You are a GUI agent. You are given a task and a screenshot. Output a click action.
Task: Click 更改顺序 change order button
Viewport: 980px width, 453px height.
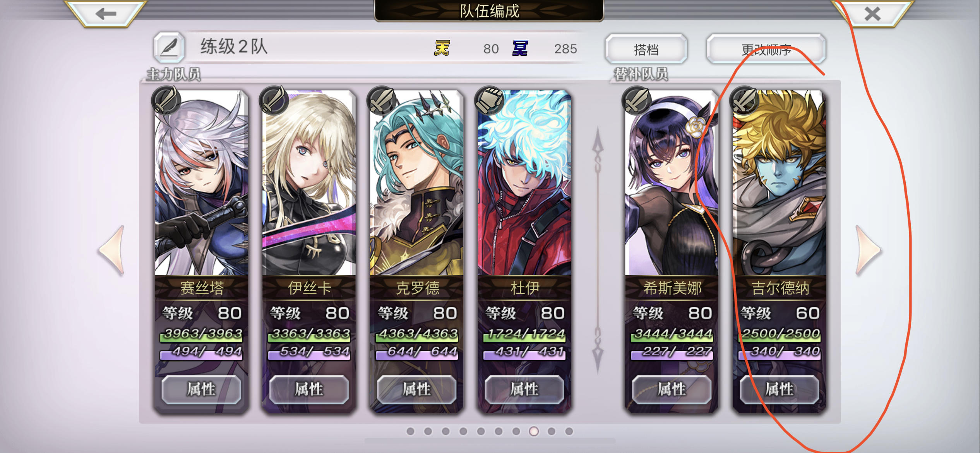pos(766,49)
